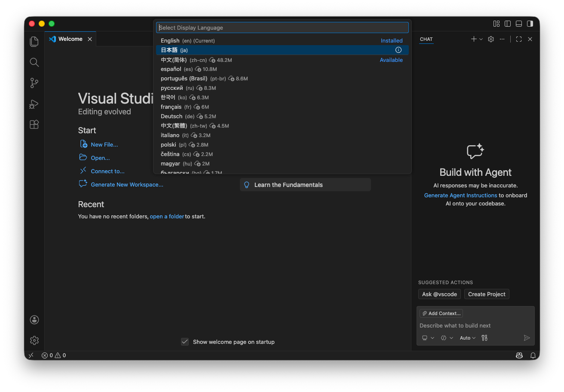Open the Source Control view
Image resolution: width=564 pixels, height=392 pixels.
(x=34, y=83)
